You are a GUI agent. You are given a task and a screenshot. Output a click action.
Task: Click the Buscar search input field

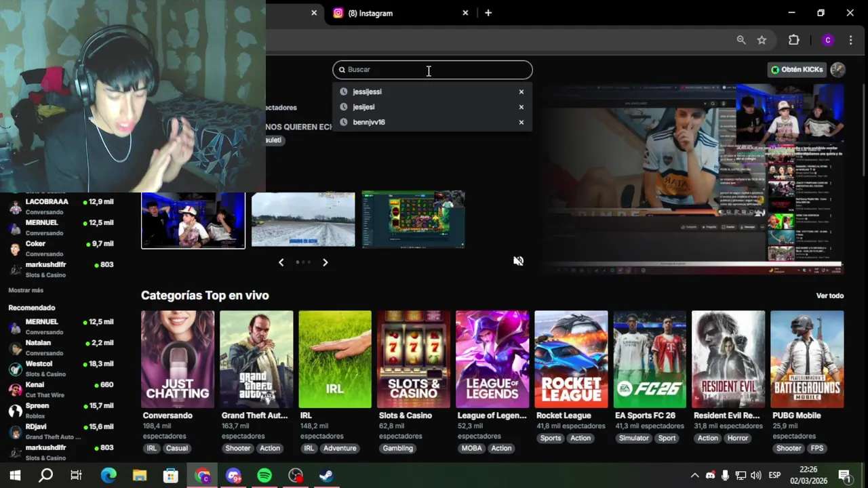(433, 70)
